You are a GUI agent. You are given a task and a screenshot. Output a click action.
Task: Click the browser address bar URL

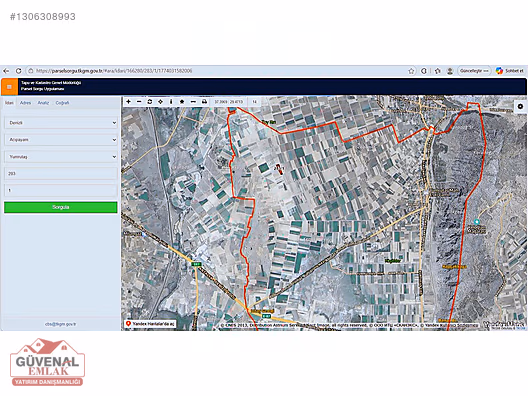tap(114, 71)
